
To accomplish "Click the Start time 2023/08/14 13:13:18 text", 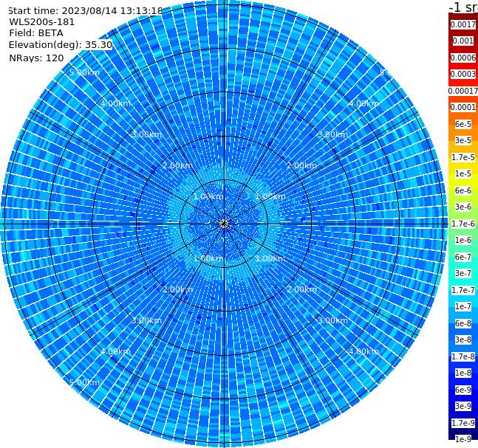I will [85, 10].
